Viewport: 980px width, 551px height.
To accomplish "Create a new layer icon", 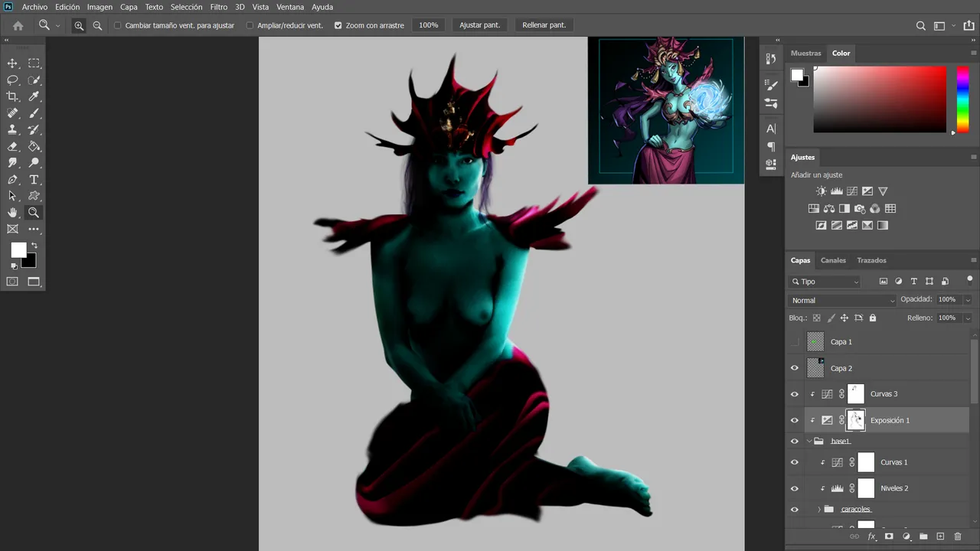I will [940, 536].
